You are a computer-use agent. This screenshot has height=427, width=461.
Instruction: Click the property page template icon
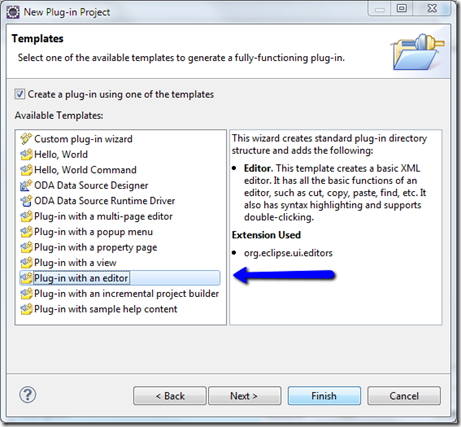point(26,247)
